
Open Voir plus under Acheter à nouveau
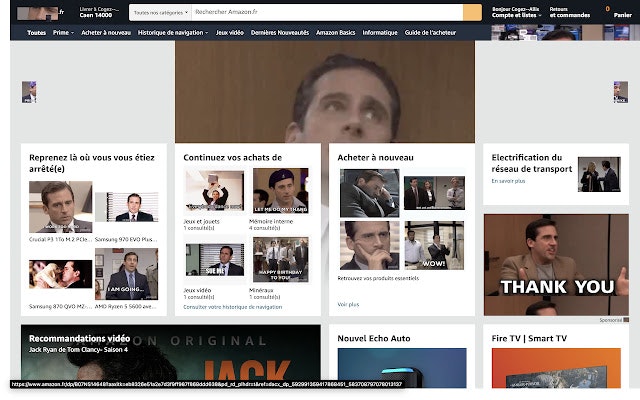[348, 304]
